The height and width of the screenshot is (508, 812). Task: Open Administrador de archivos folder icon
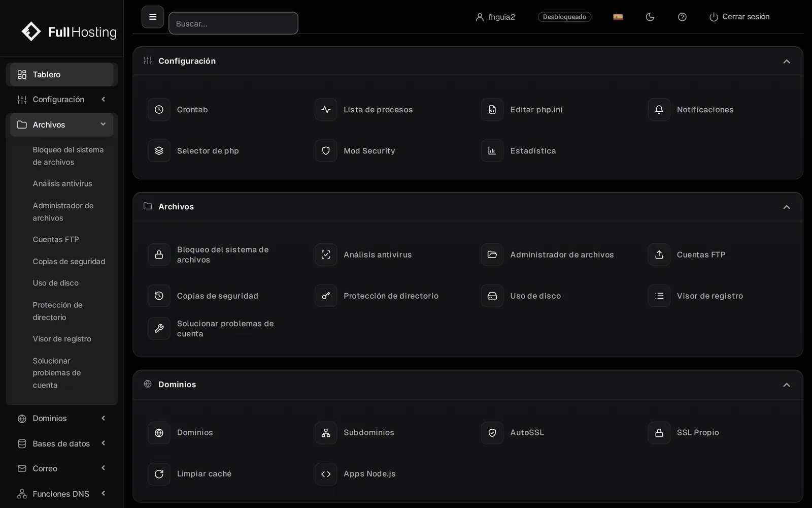pos(492,255)
